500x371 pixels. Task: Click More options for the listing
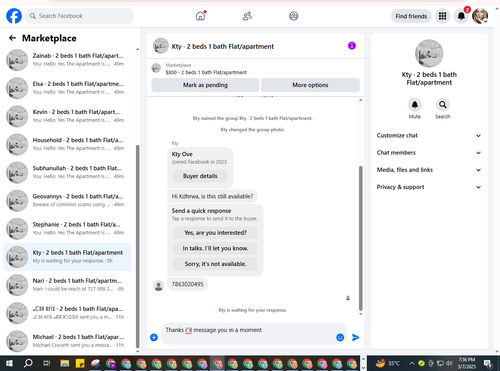click(x=310, y=85)
